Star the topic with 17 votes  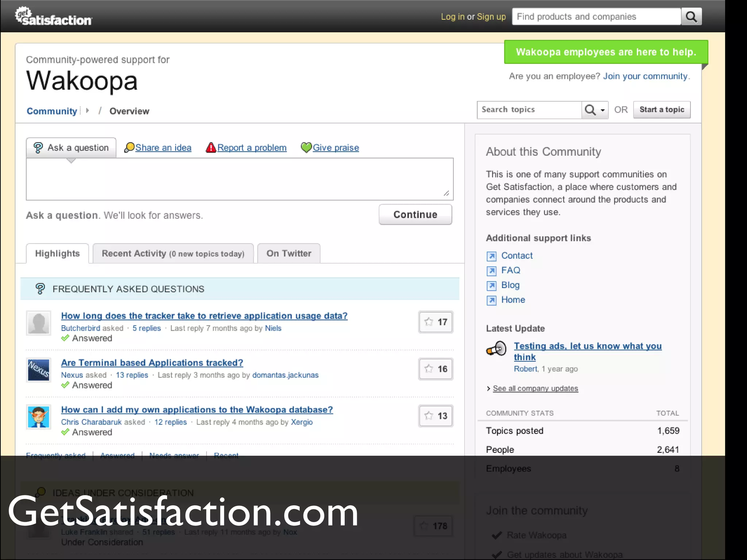pos(429,322)
